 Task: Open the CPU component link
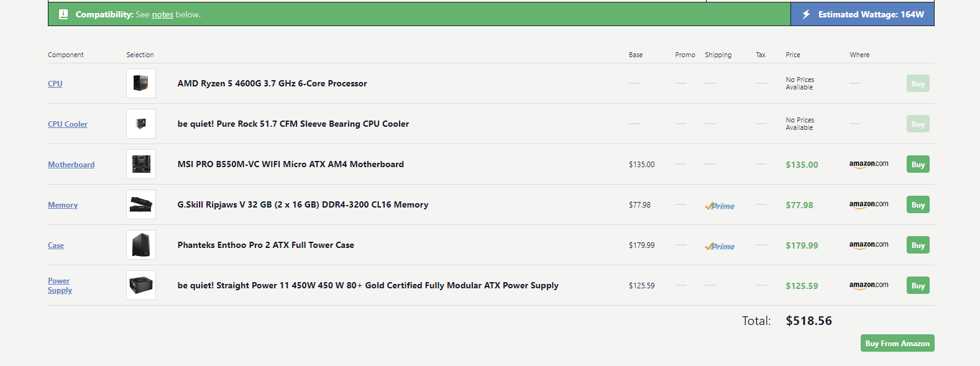(x=55, y=84)
